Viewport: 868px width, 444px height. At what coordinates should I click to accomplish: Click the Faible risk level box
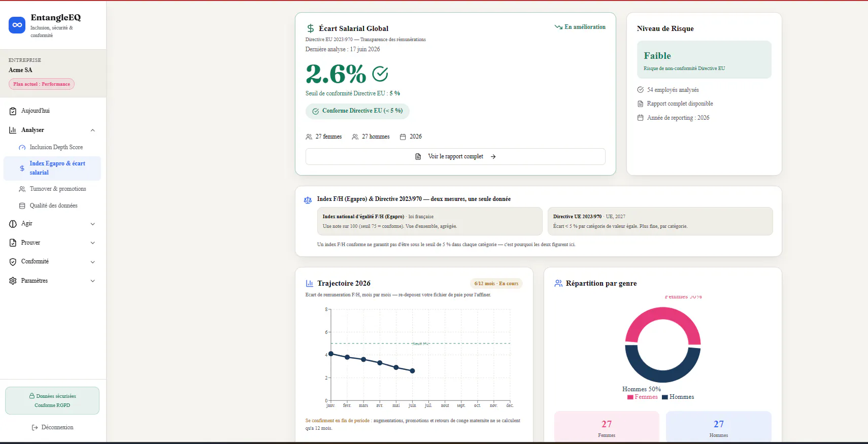pyautogui.click(x=704, y=60)
